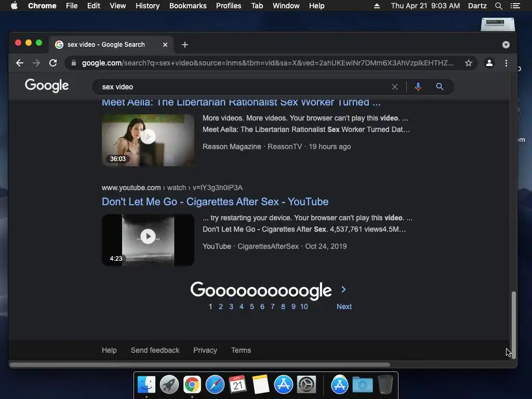532x399 pixels.
Task: Click the vertical scrollbar thumb
Action: (x=514, y=324)
